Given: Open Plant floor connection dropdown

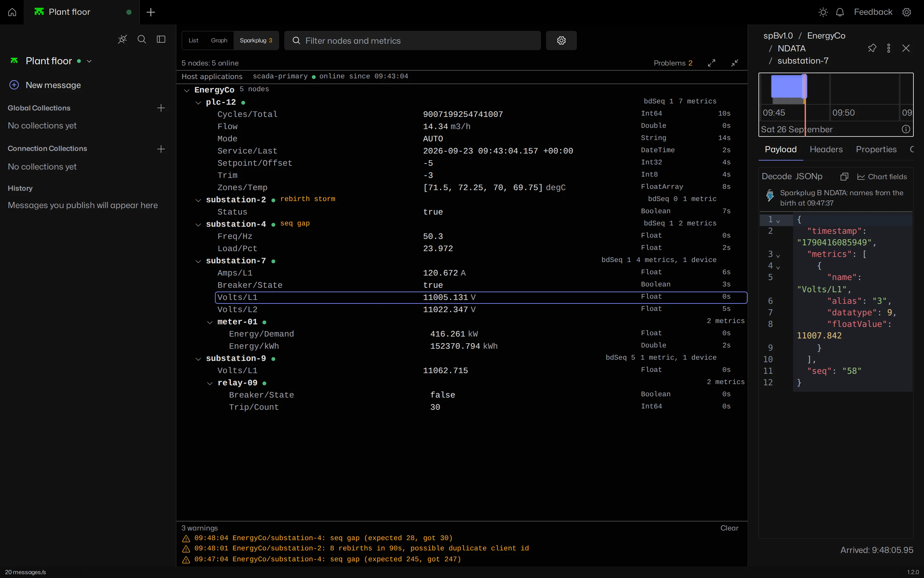Looking at the screenshot, I should click(x=89, y=61).
